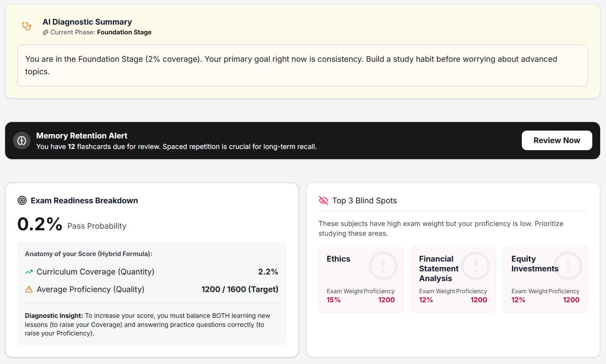
Task: Click the Exam Readiness Breakdown heading
Action: (84, 201)
